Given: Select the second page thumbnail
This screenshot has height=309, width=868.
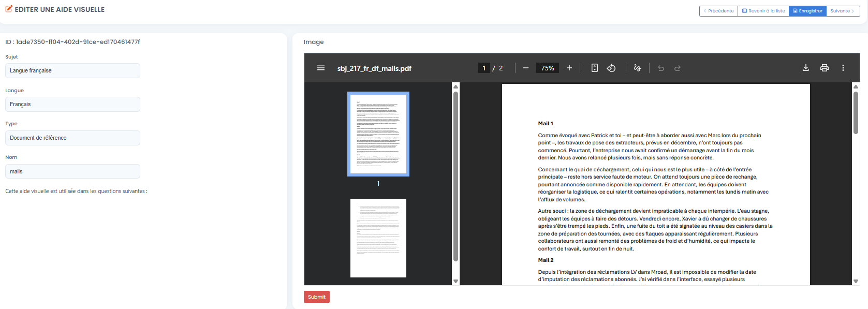Looking at the screenshot, I should click(378, 238).
